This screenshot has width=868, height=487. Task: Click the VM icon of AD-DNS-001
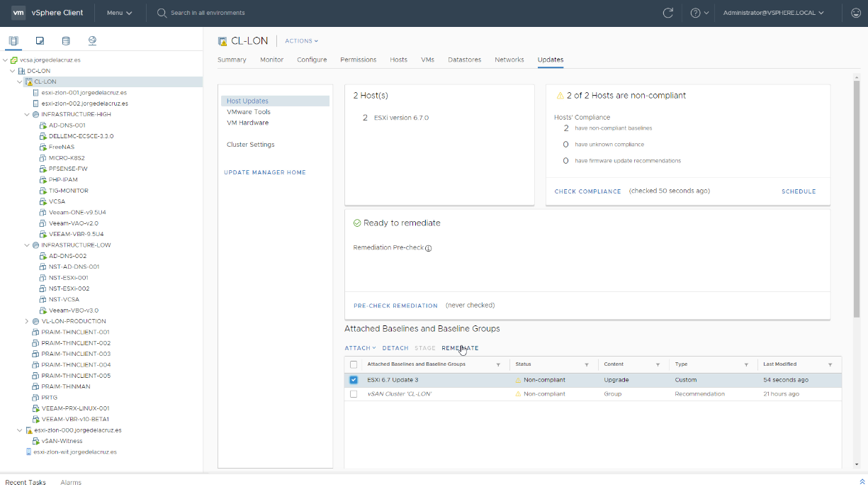(x=43, y=125)
